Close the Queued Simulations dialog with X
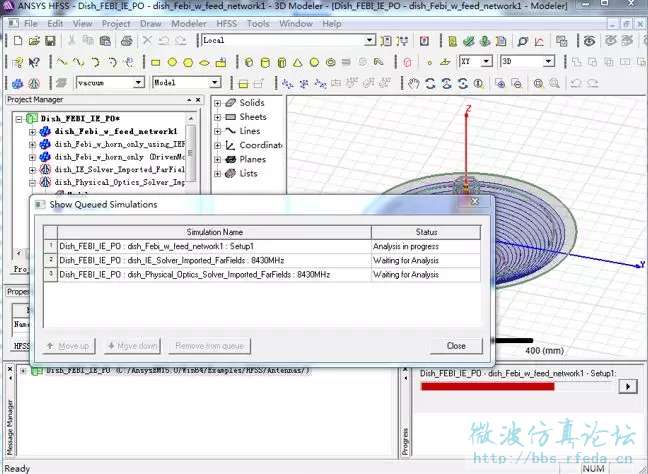The height and width of the screenshot is (474, 648). click(475, 201)
